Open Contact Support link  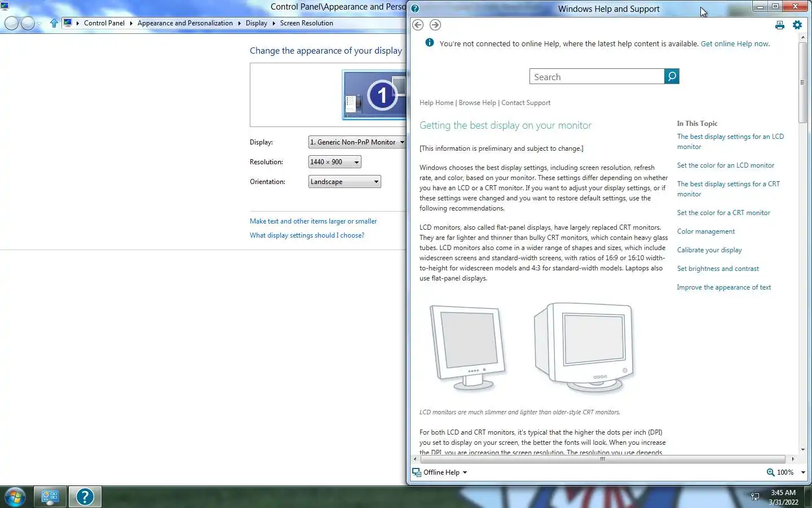(526, 103)
